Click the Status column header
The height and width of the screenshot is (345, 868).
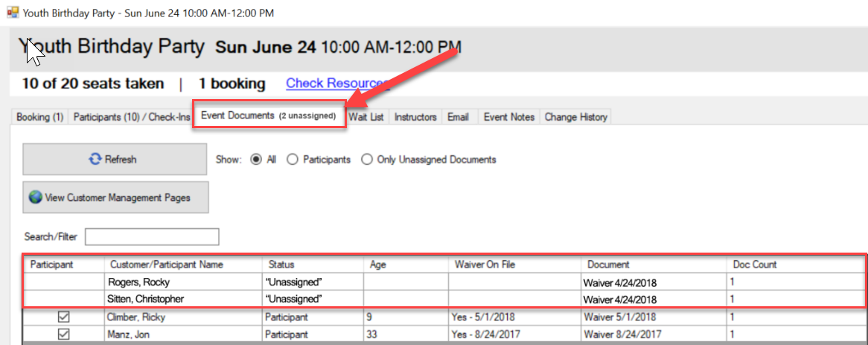point(313,264)
